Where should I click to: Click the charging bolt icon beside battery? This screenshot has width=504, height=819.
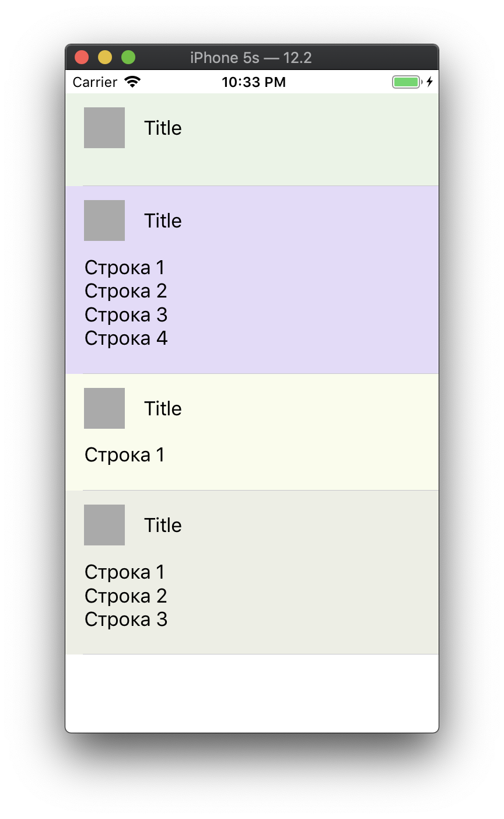pyautogui.click(x=430, y=82)
